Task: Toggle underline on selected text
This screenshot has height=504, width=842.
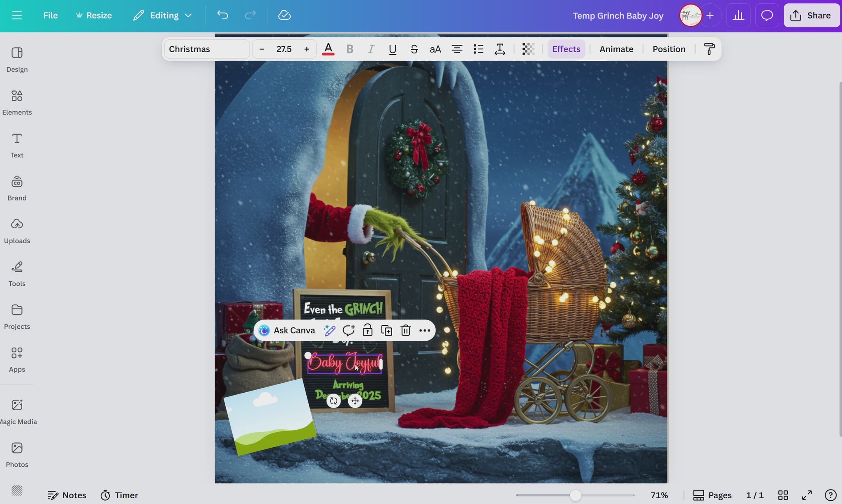Action: 392,49
